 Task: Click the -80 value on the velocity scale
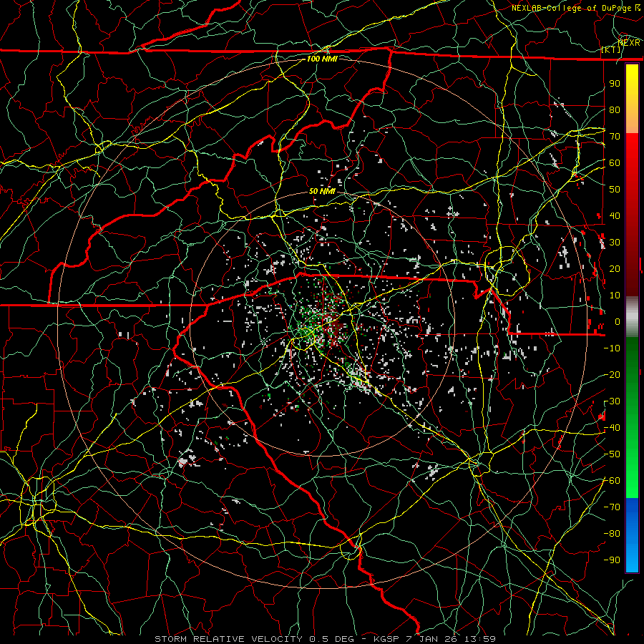point(612,534)
